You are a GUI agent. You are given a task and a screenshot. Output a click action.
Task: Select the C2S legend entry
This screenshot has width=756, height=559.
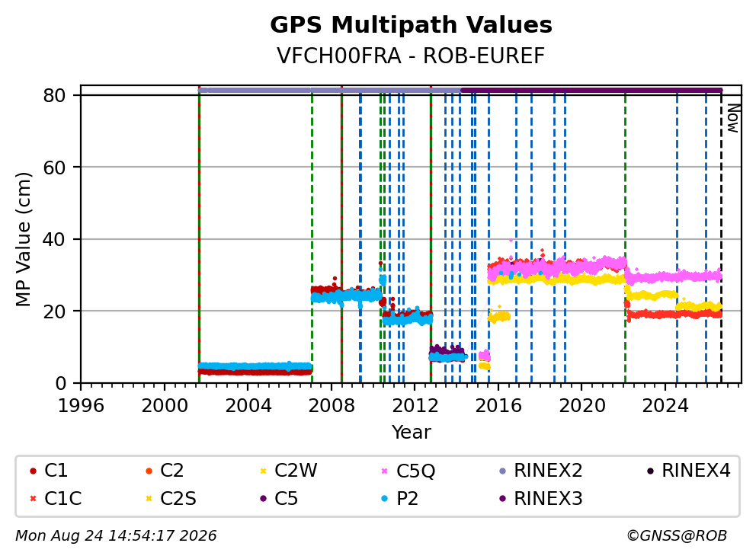click(x=171, y=498)
